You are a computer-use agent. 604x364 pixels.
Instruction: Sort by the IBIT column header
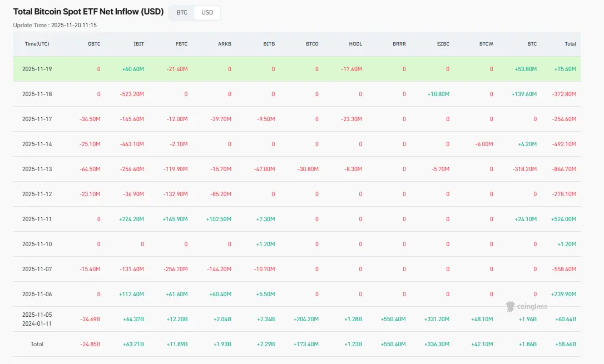pos(138,44)
